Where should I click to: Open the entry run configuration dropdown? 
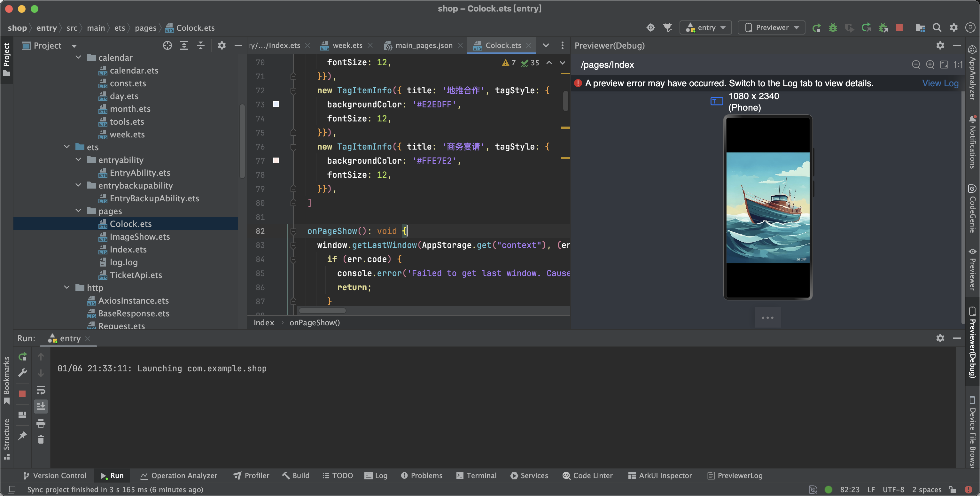[x=706, y=27]
